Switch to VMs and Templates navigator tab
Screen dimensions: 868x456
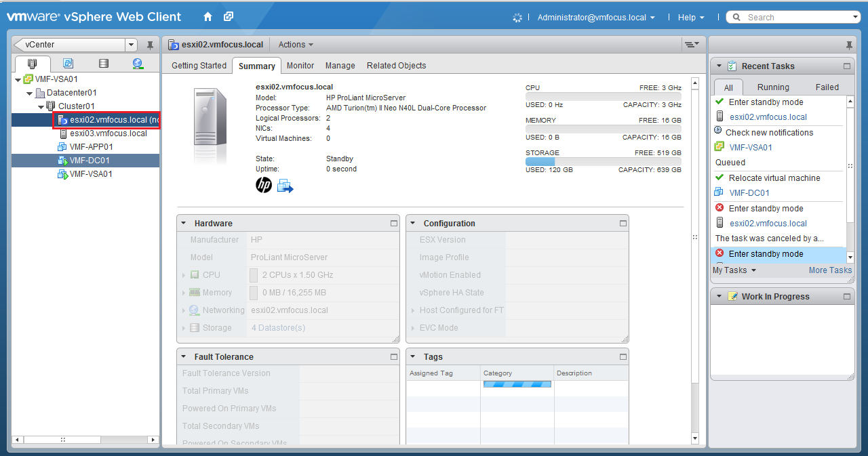(x=68, y=64)
